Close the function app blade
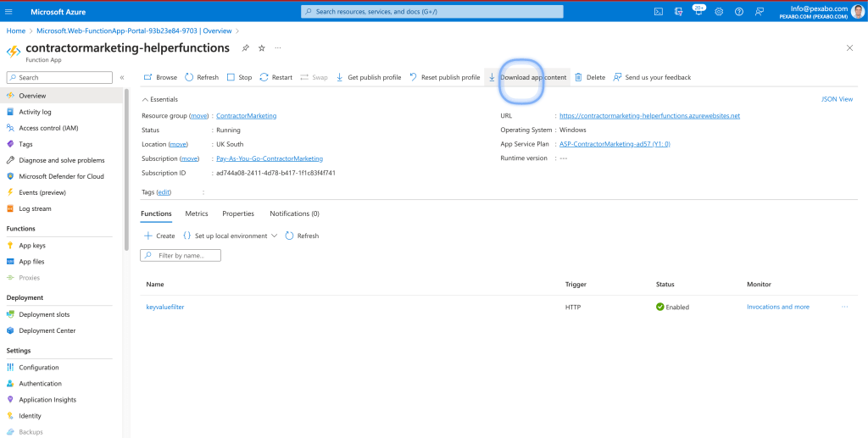The height and width of the screenshot is (438, 868). point(849,48)
